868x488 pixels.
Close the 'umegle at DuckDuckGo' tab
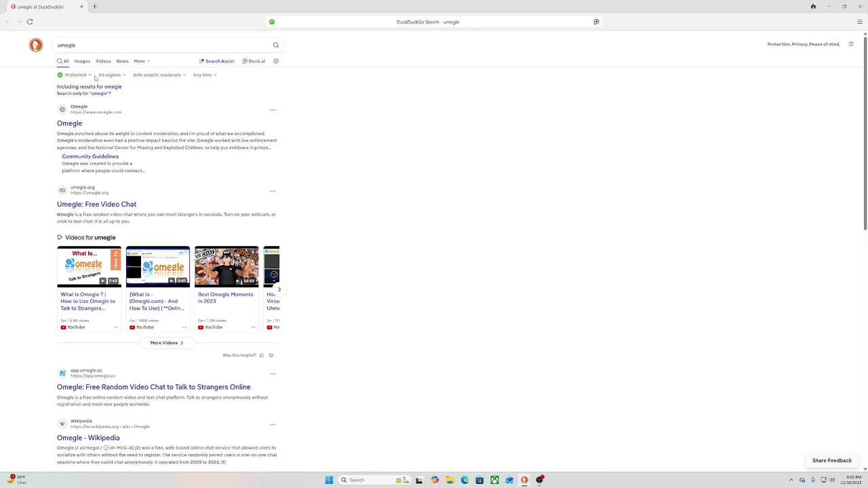(x=81, y=7)
